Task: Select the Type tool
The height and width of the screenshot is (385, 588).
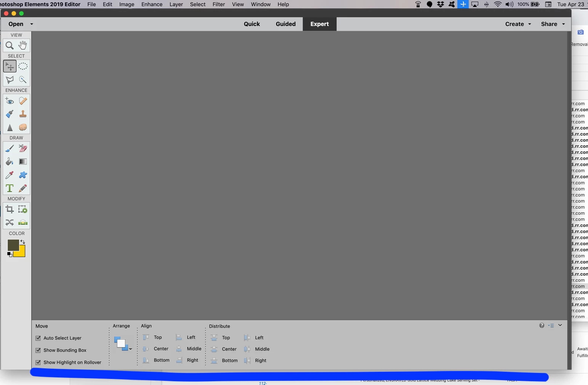Action: pyautogui.click(x=10, y=188)
